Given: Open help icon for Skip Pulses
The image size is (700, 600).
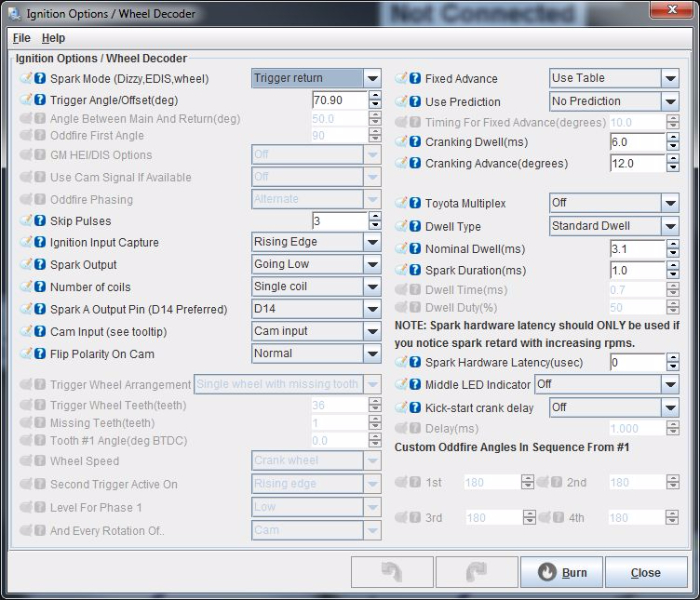Looking at the screenshot, I should [40, 221].
